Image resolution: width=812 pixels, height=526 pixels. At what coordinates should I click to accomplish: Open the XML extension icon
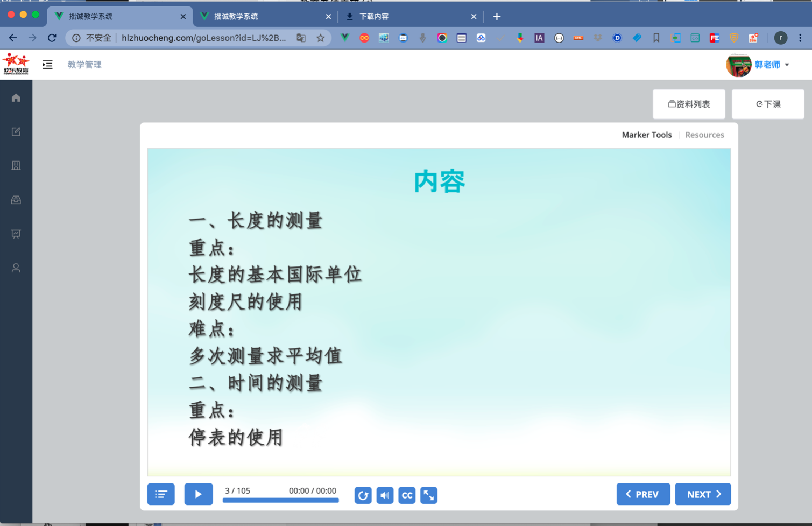click(x=578, y=38)
